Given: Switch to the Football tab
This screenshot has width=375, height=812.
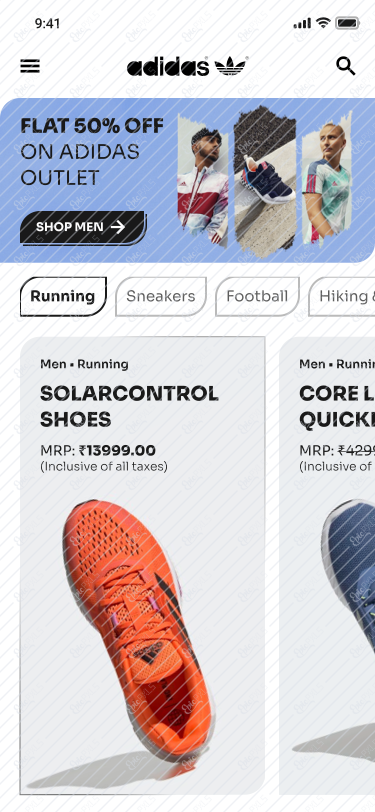Looking at the screenshot, I should pyautogui.click(x=257, y=296).
